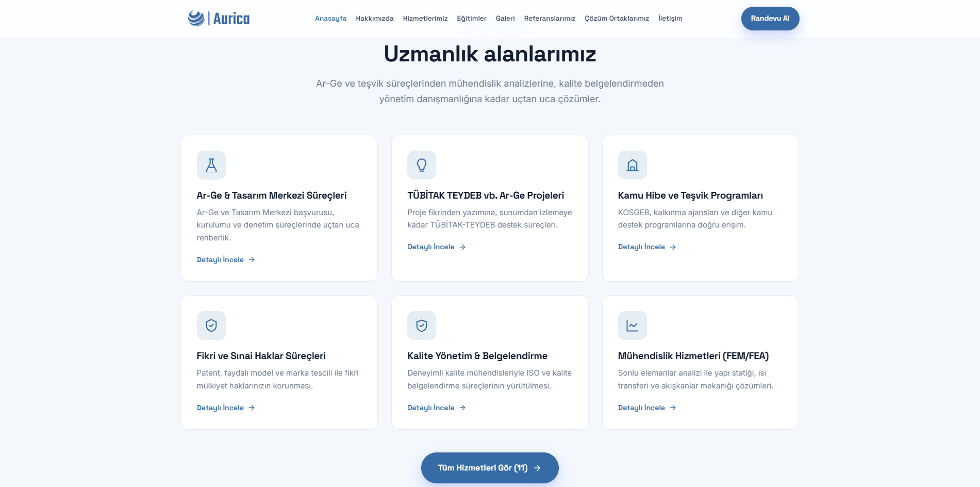Screen dimensions: 980x487
Task: Click arrow next to Detaylı İncele in Kamu Hibe card
Action: 673,247
